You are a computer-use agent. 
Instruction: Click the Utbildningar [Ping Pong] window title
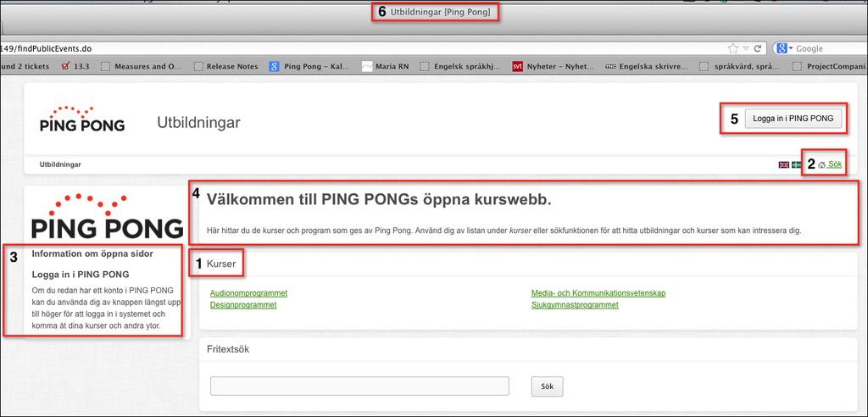(440, 12)
